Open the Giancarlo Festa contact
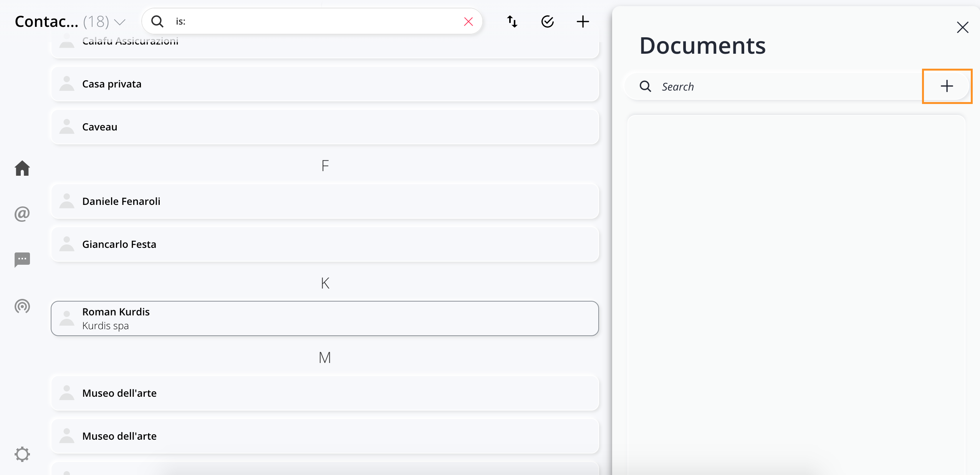The height and width of the screenshot is (475, 980). pyautogui.click(x=325, y=244)
